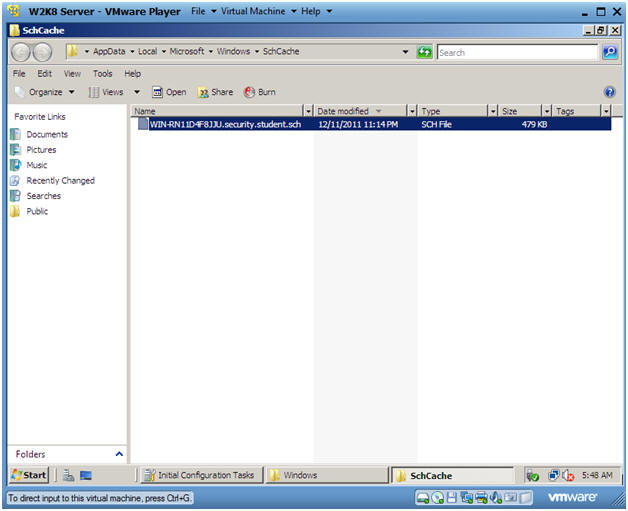This screenshot has height=511, width=628.
Task: Open the Views dropdown arrow
Action: pos(137,92)
